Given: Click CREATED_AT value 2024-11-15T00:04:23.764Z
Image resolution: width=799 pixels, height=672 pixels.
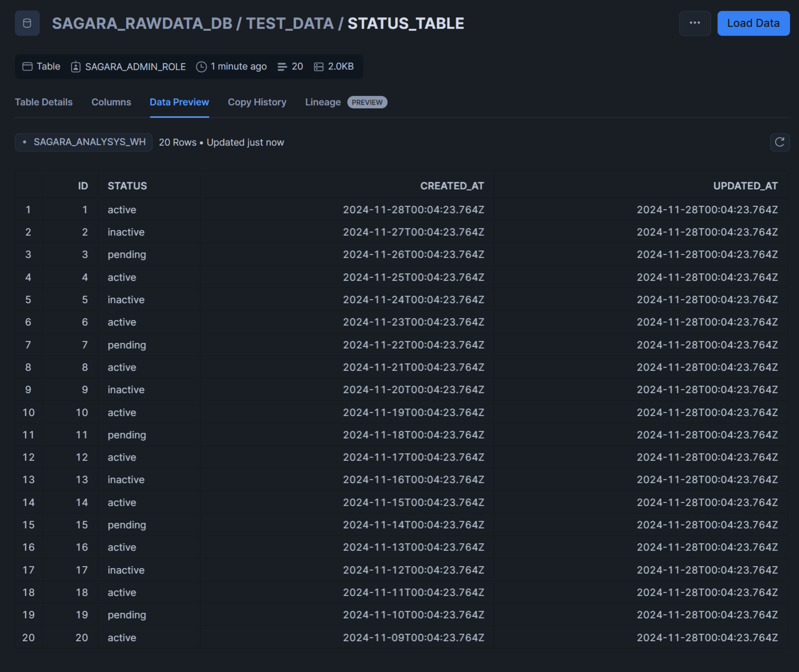Looking at the screenshot, I should click(x=413, y=502).
